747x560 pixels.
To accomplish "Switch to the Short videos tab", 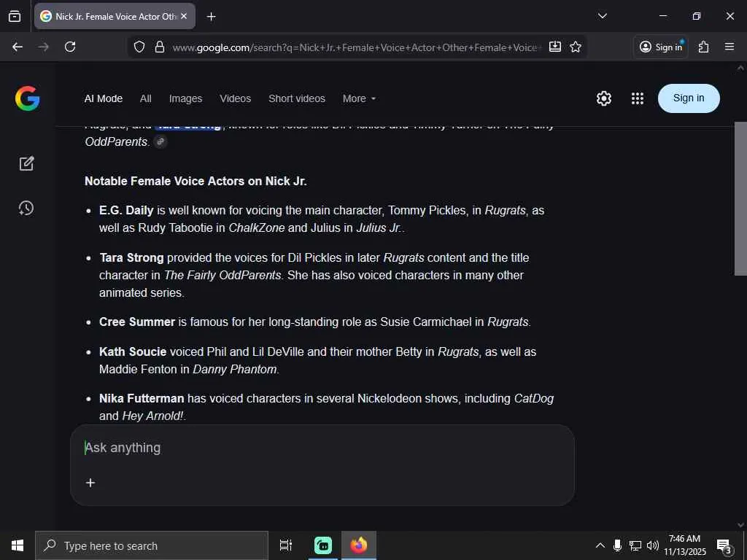I will pos(297,98).
